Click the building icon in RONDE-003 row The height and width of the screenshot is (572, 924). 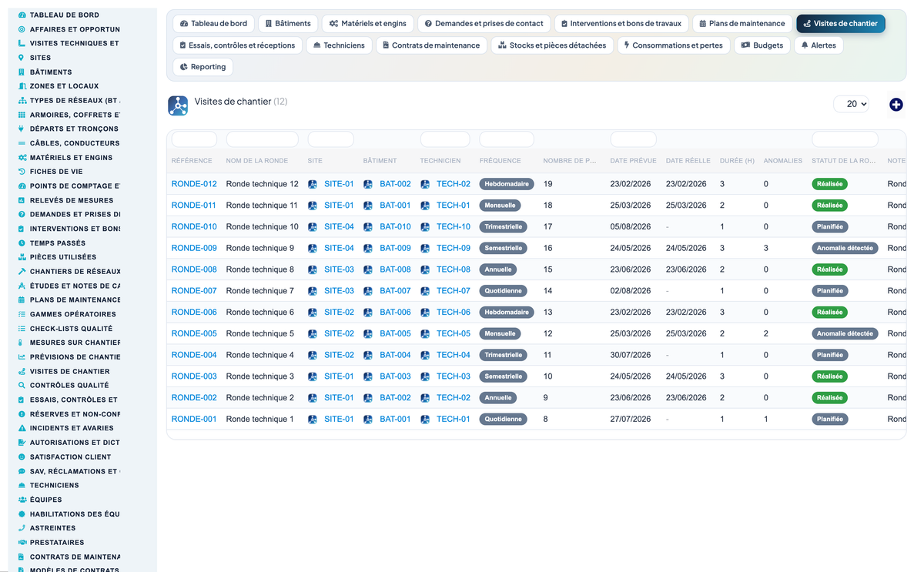point(368,376)
